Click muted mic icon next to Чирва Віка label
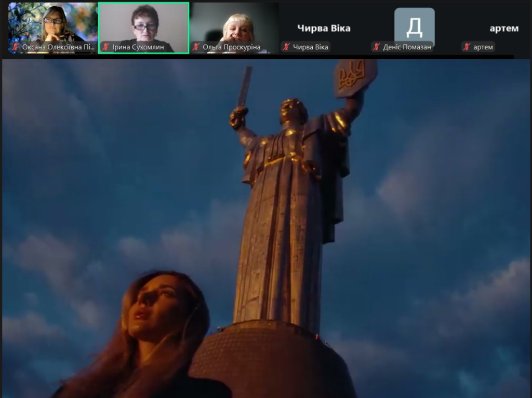 (x=286, y=47)
